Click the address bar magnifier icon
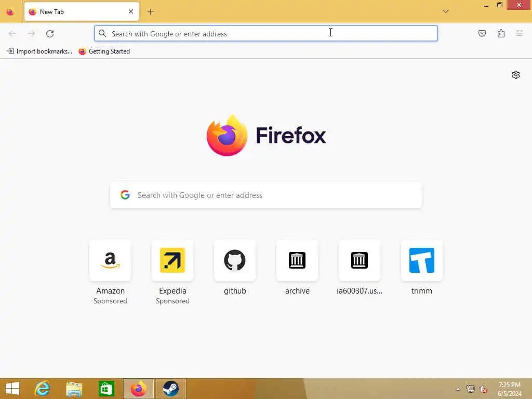532x399 pixels. (x=102, y=33)
